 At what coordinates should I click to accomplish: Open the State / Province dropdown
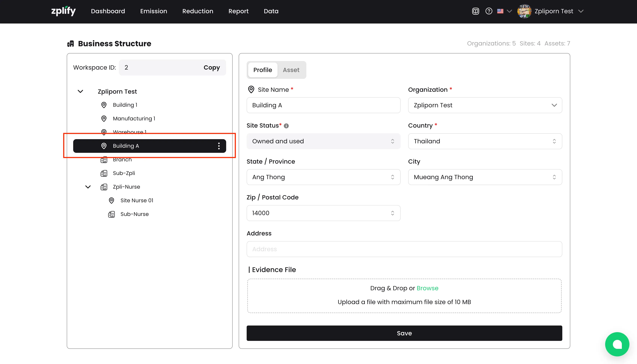click(x=323, y=177)
